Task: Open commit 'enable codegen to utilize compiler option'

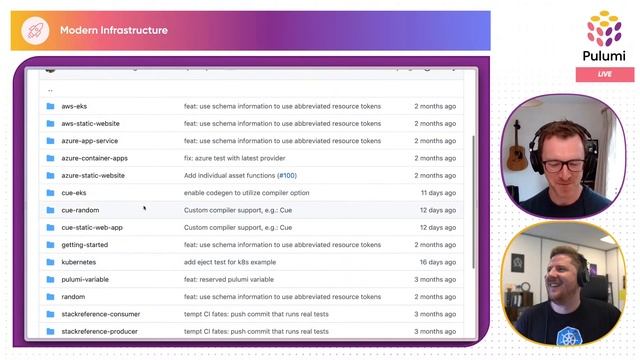Action: coord(247,193)
